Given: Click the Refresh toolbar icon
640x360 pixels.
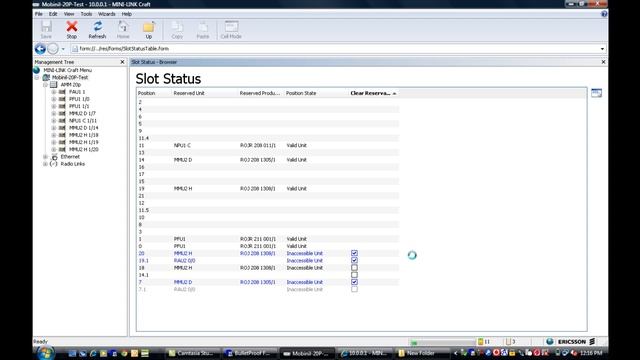Looking at the screenshot, I should tap(97, 27).
